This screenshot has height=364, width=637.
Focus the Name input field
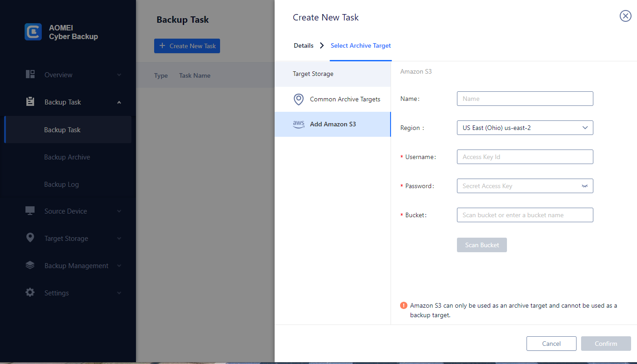(x=525, y=99)
